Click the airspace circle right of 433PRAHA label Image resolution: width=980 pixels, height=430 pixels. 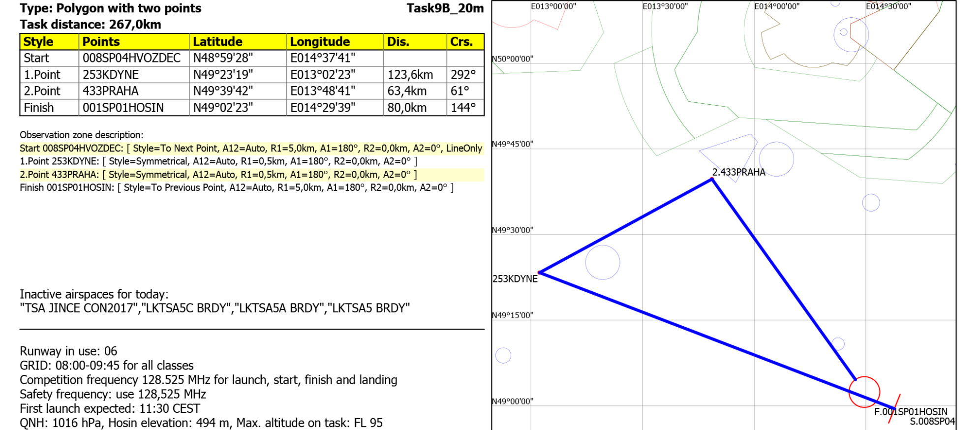tap(776, 159)
